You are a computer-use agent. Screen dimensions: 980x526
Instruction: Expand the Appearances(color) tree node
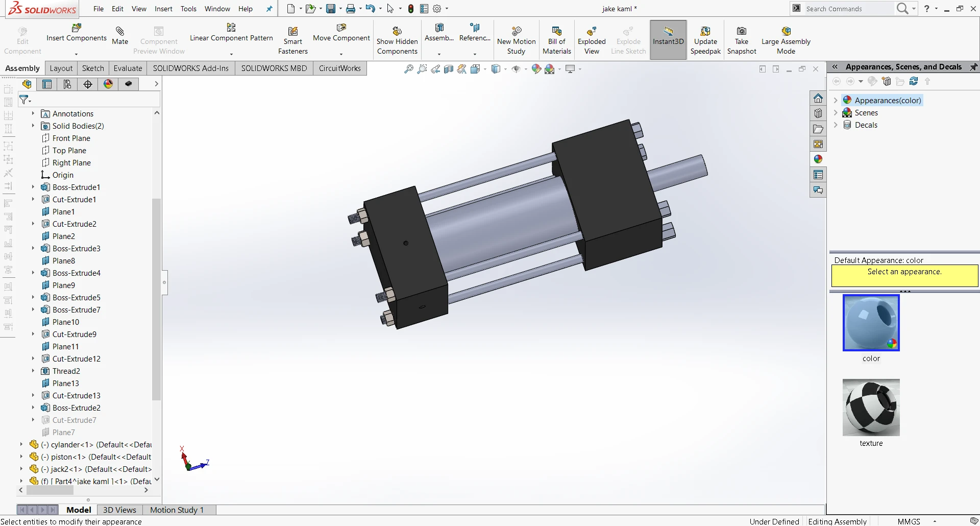pos(836,101)
